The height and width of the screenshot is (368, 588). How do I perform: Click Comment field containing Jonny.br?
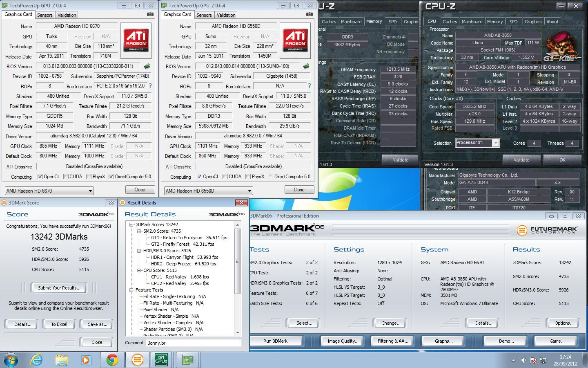(194, 343)
